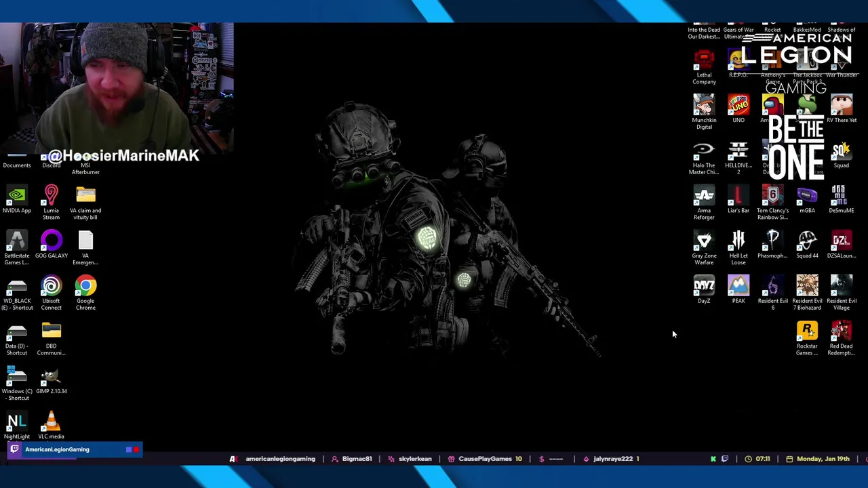Launch the DZSALauncher shortcut

pyautogui.click(x=842, y=244)
